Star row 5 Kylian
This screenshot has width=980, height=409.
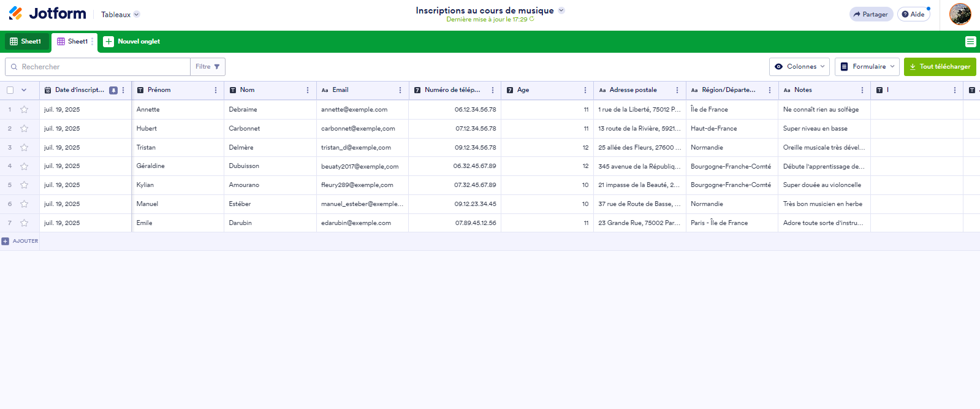pos(24,185)
